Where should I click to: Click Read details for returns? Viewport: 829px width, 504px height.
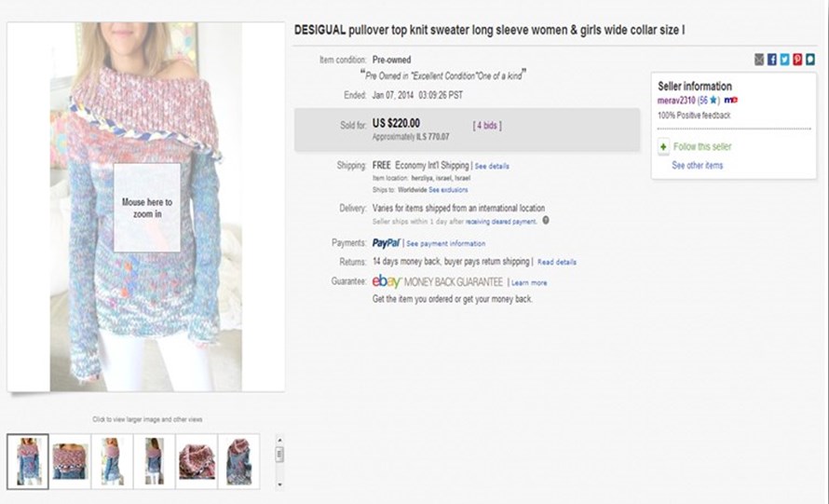pyautogui.click(x=557, y=263)
